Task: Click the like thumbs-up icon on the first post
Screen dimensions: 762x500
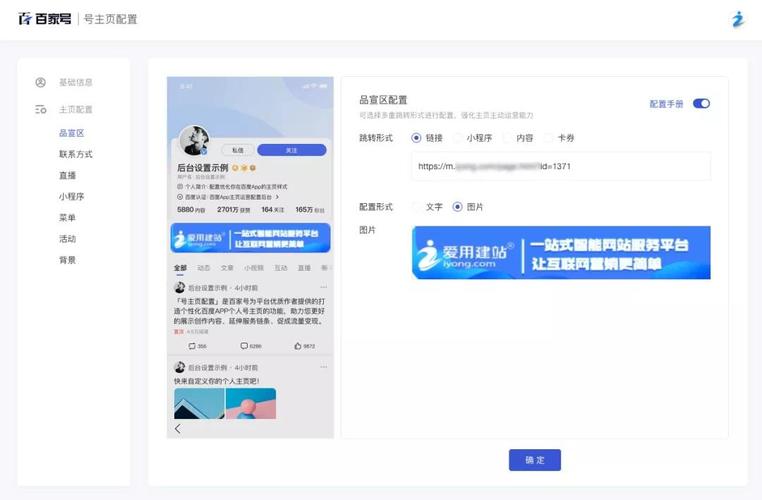Action: (297, 346)
